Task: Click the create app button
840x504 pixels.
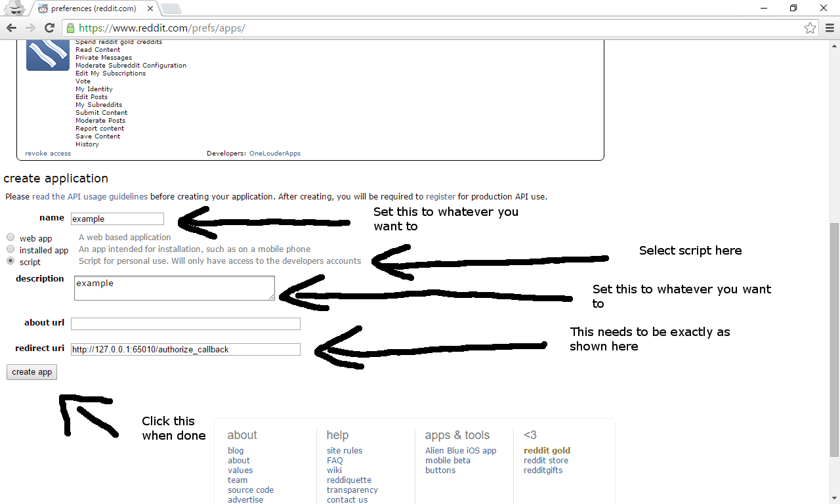Action: [31, 372]
